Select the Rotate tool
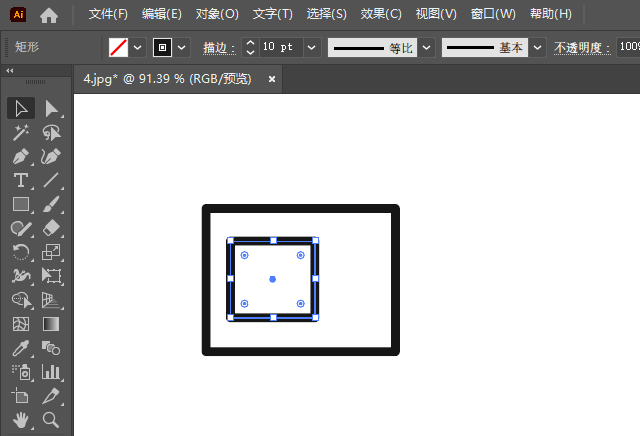The image size is (640, 436). [21, 252]
